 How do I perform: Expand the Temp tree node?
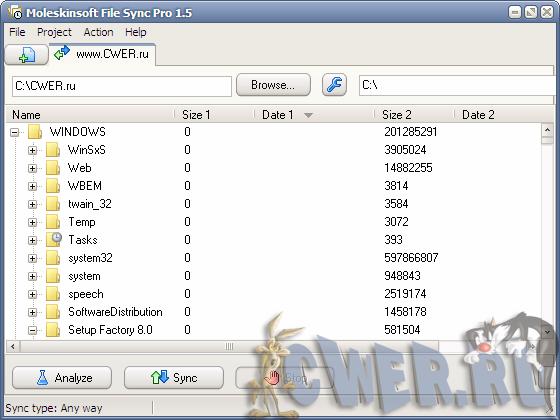[x=32, y=222]
